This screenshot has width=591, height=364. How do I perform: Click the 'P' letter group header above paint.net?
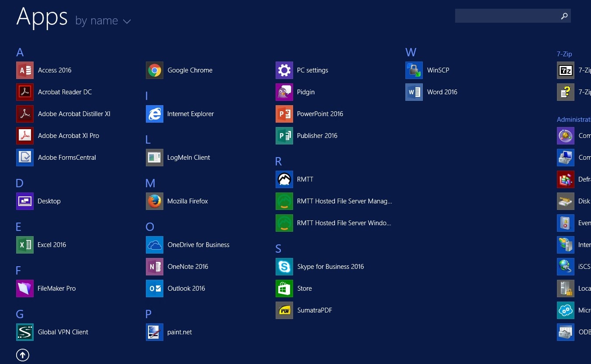point(149,314)
